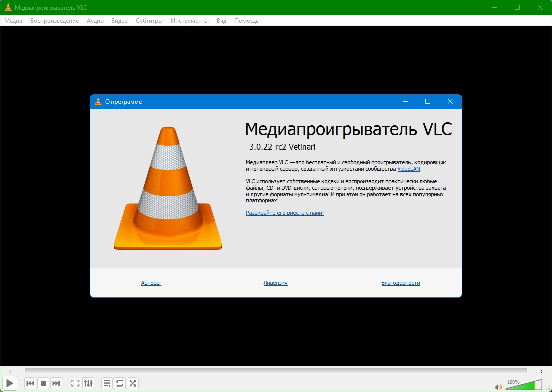Screen dimensions: 552x392
Task: Skip to the next media track
Action: [x=56, y=383]
